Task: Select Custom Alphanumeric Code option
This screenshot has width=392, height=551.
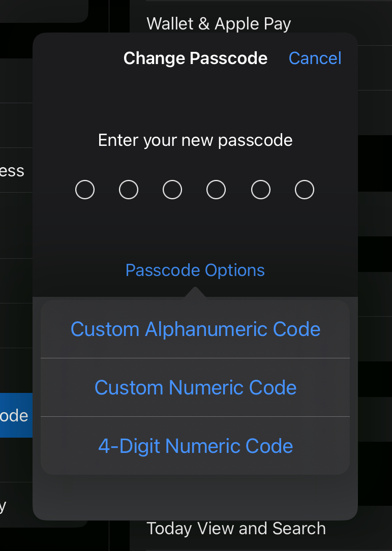Action: point(195,329)
